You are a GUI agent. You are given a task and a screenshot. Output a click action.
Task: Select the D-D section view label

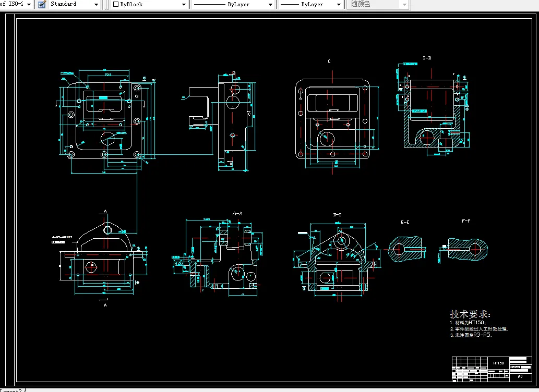pos(337,215)
